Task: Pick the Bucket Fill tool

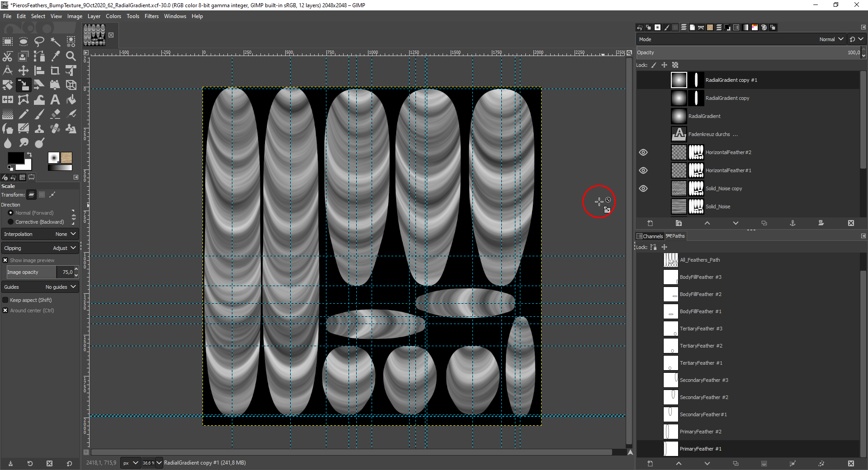Action: [71, 99]
